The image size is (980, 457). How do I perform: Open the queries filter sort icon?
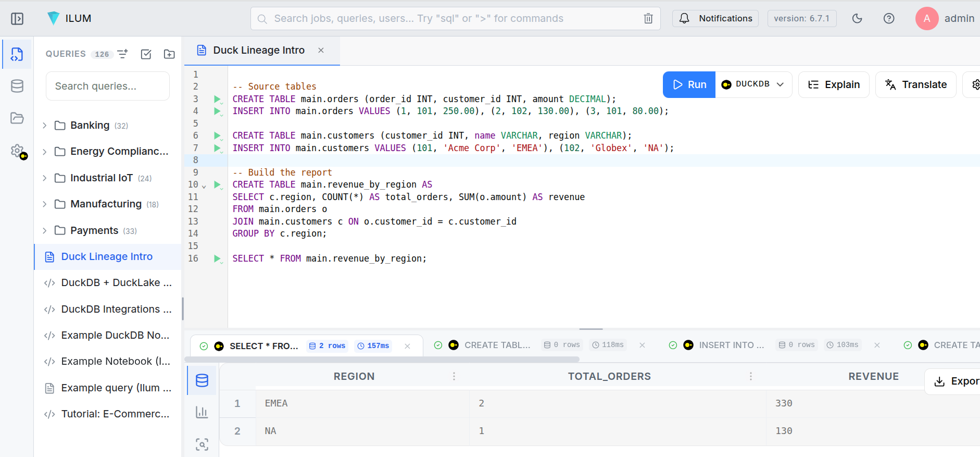[x=123, y=54]
